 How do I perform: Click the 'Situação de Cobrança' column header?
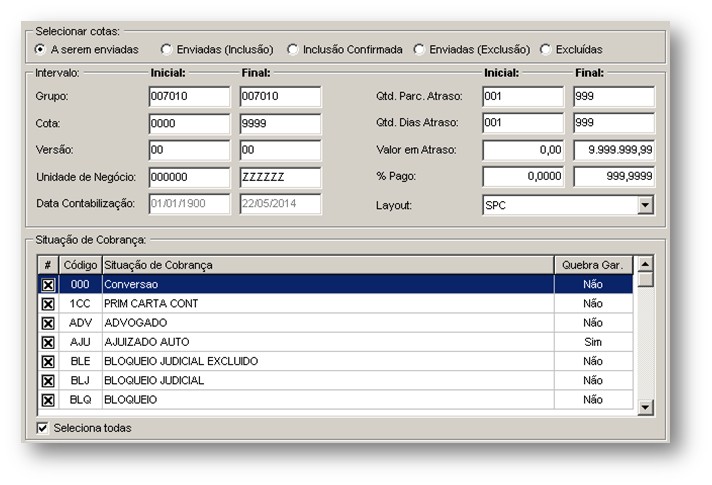pyautogui.click(x=328, y=265)
